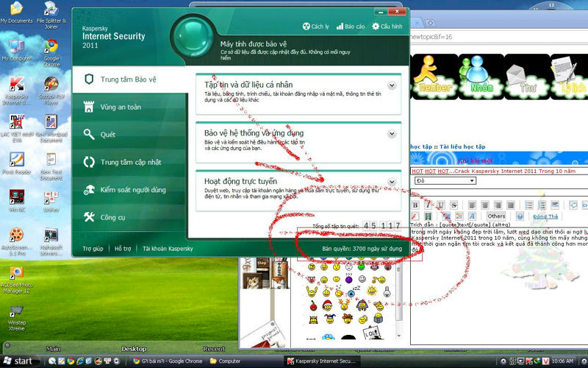The height and width of the screenshot is (368, 588).
Task: Toggle Strikethrough in forum editor
Action: (453, 205)
